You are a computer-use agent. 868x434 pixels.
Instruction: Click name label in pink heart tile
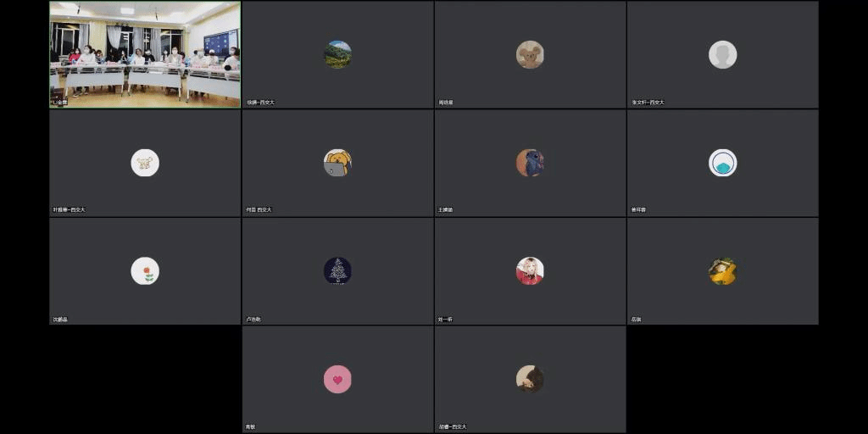(250, 427)
